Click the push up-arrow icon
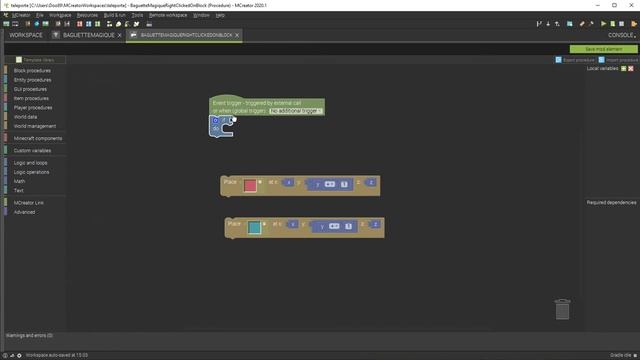The image size is (640, 360). [x=557, y=24]
